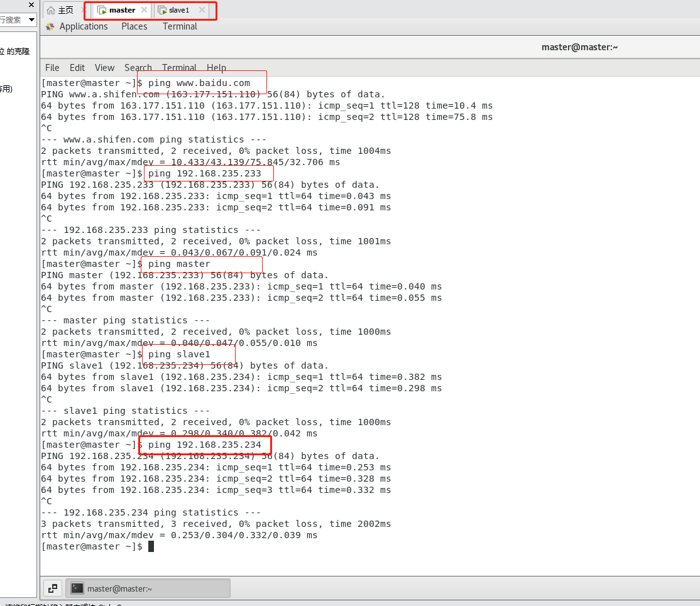The width and height of the screenshot is (700, 606).
Task: Close the left library sidebar panel
Action: (x=31, y=5)
